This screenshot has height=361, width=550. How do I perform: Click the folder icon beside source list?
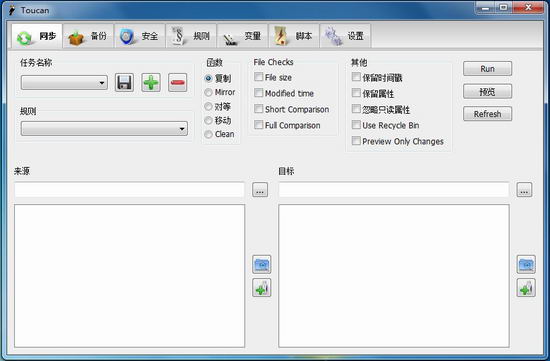262,265
